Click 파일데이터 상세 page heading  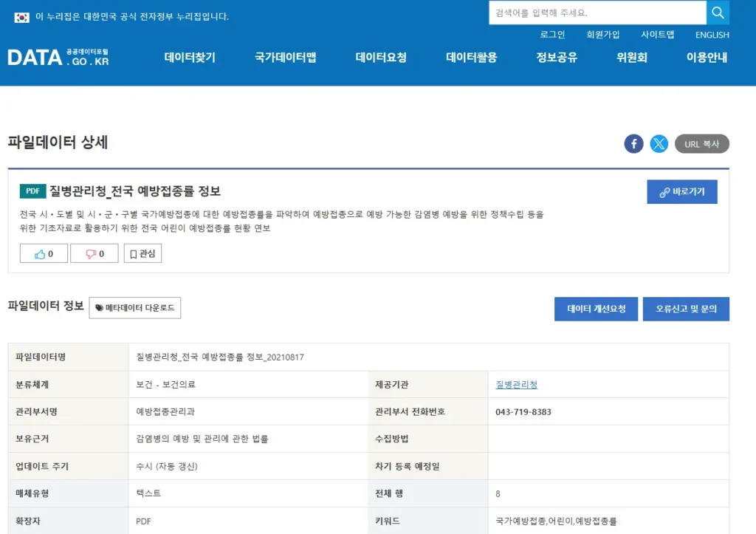(58, 143)
